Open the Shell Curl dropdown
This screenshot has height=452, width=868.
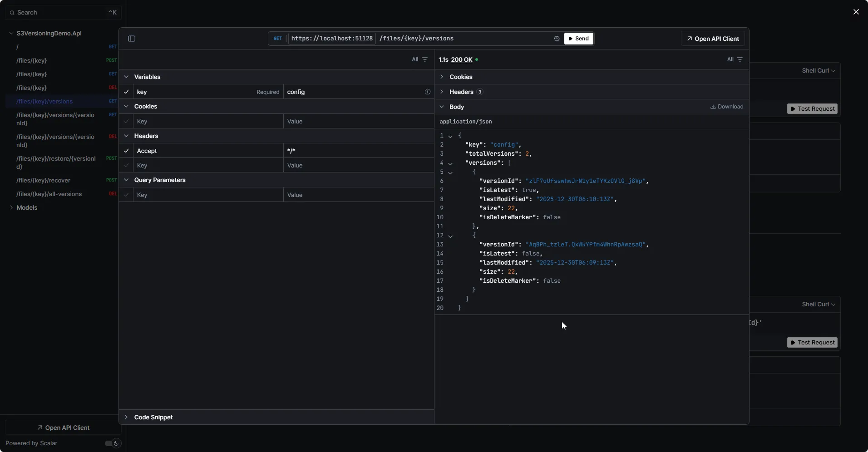[x=818, y=70]
